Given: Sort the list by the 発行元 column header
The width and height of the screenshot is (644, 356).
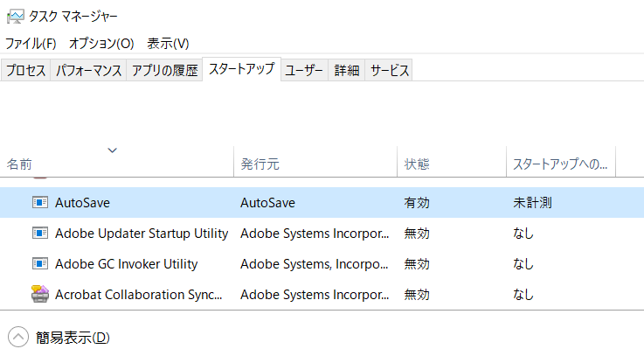Looking at the screenshot, I should pos(315,162).
